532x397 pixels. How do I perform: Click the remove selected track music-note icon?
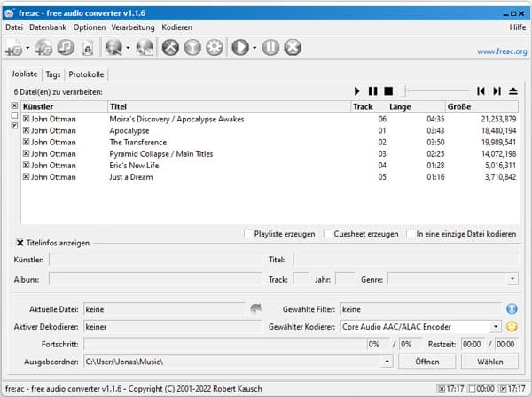click(66, 47)
